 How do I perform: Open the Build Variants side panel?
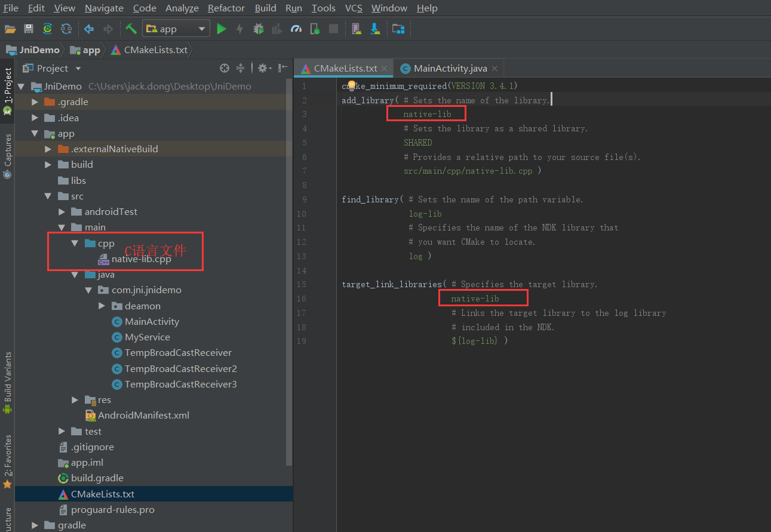point(8,376)
